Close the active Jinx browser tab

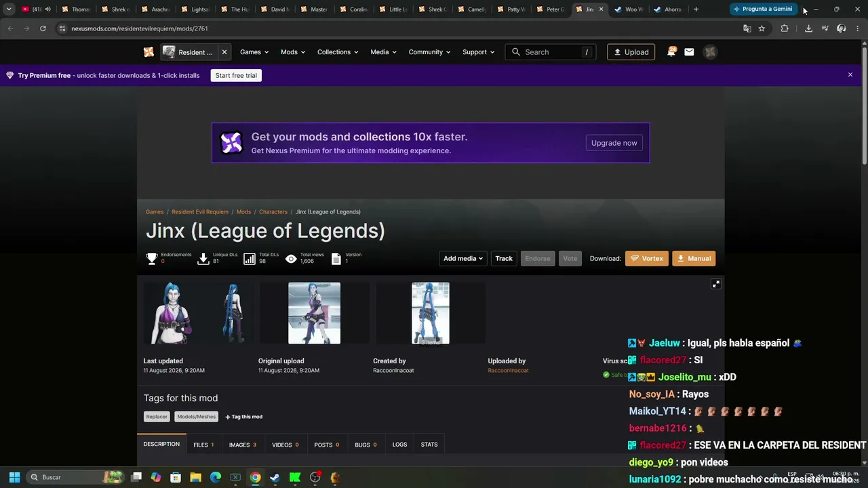pos(601,9)
